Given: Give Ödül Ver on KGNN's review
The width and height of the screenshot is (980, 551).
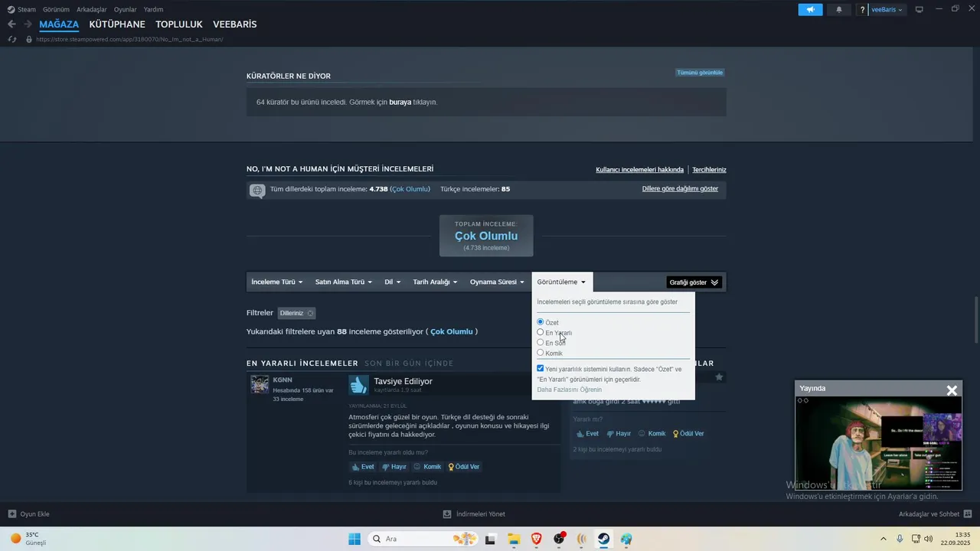Looking at the screenshot, I should [464, 467].
